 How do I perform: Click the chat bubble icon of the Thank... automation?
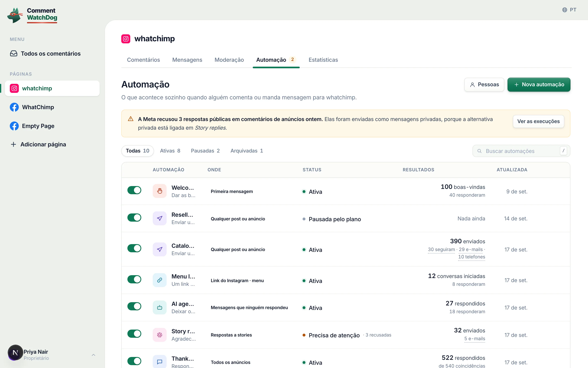[x=160, y=362]
